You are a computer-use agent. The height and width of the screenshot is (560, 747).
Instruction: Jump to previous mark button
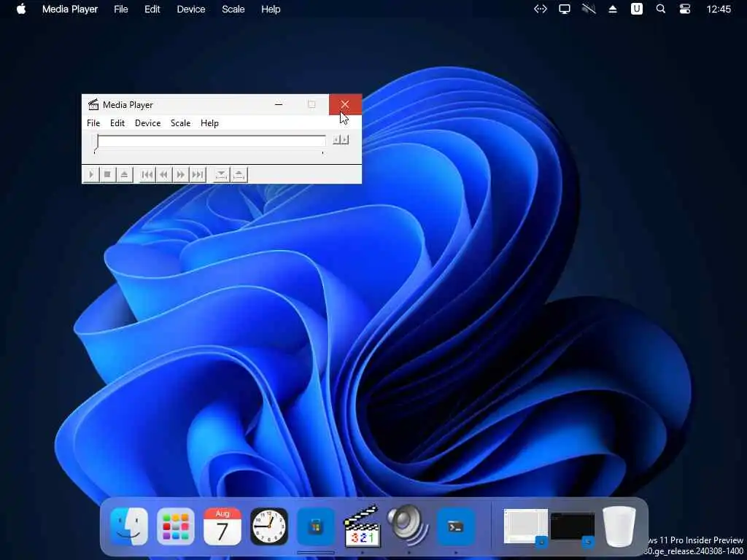[147, 175]
